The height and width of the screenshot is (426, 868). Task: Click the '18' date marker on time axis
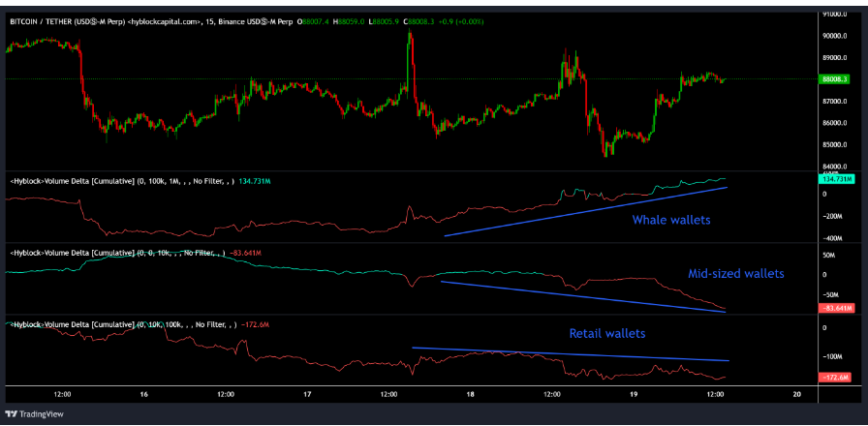click(470, 395)
